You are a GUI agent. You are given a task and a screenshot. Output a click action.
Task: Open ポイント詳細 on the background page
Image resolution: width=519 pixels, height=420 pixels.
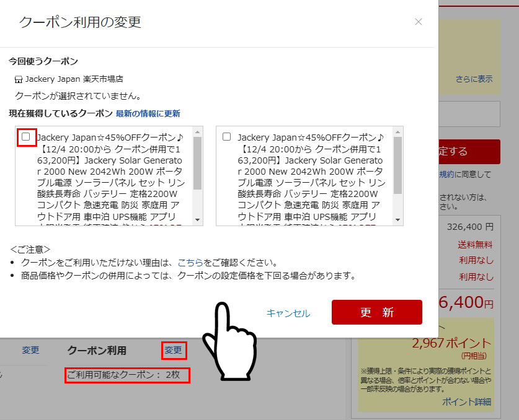(x=467, y=402)
